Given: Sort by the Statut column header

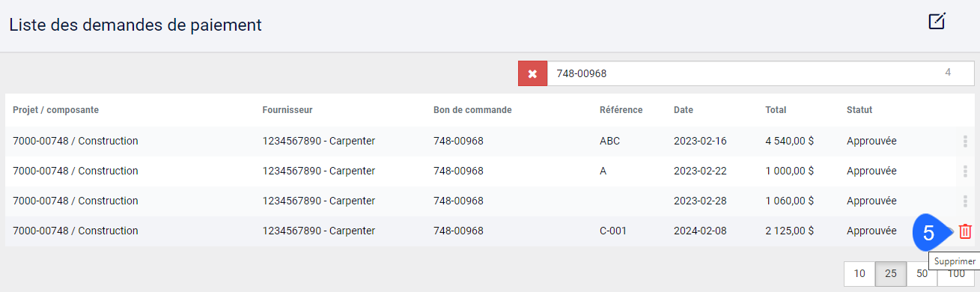Looking at the screenshot, I should (859, 110).
